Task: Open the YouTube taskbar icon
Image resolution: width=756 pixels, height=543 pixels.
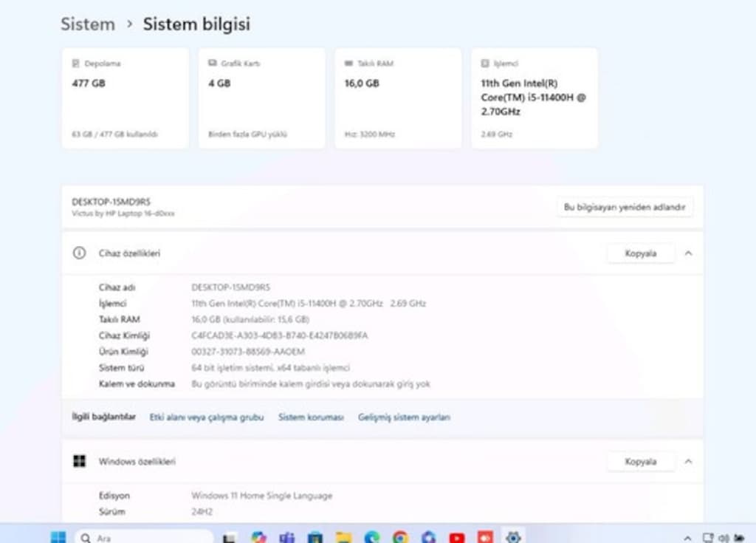Action: click(x=456, y=537)
